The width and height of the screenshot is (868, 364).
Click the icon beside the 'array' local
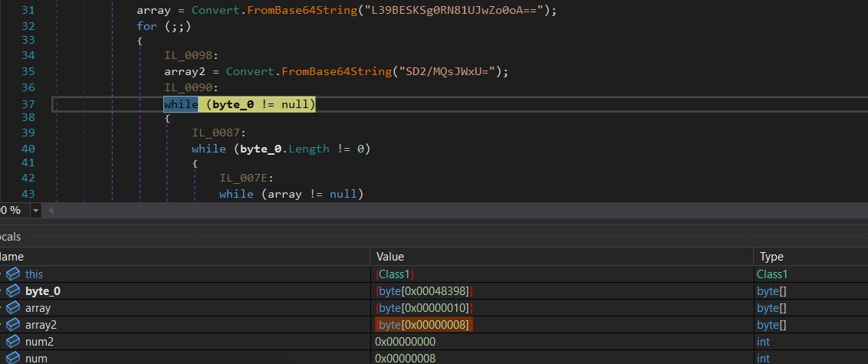[x=13, y=308]
